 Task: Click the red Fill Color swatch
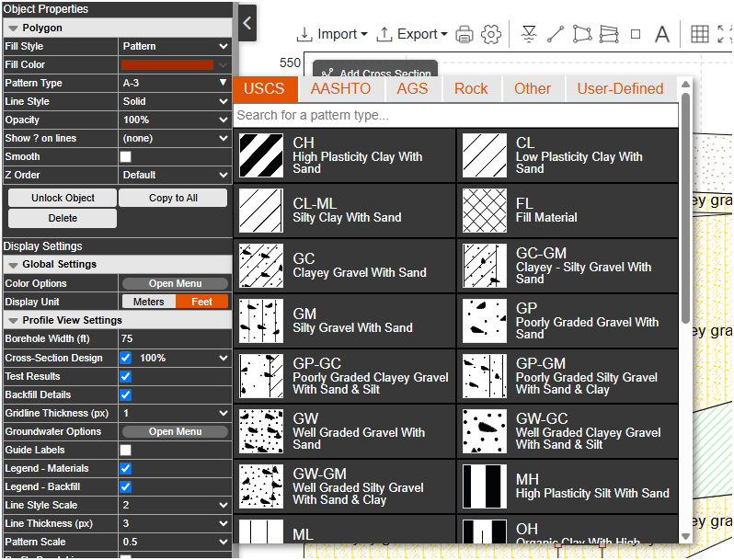(x=167, y=64)
